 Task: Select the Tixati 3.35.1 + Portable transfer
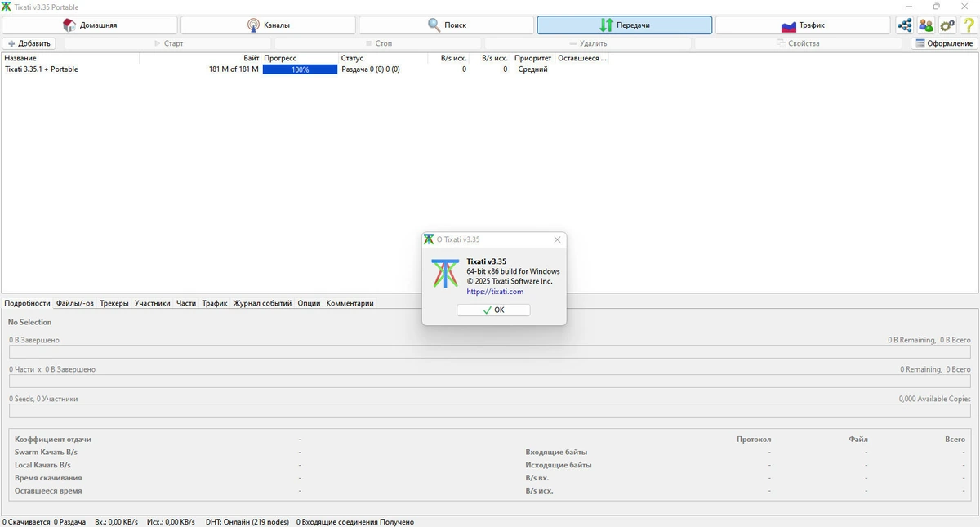click(42, 69)
